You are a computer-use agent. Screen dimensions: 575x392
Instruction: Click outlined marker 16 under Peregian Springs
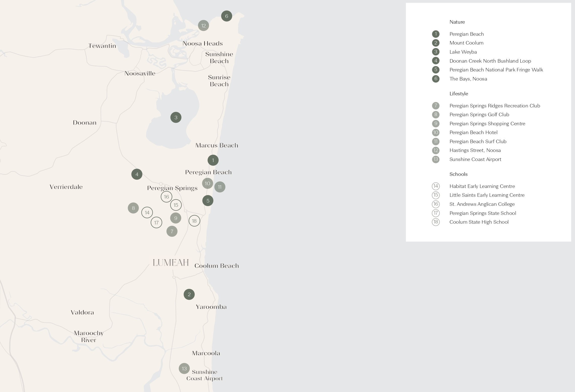166,197
